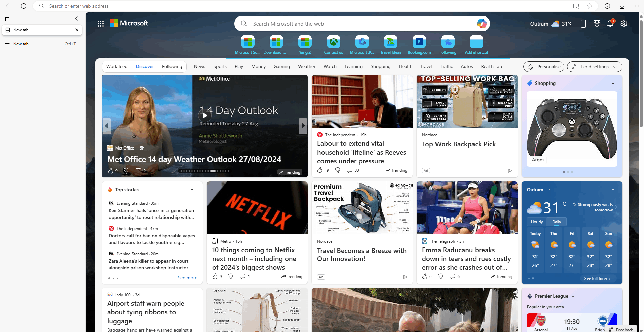Open the Weather category
The width and height of the screenshot is (644, 332).
tap(307, 66)
